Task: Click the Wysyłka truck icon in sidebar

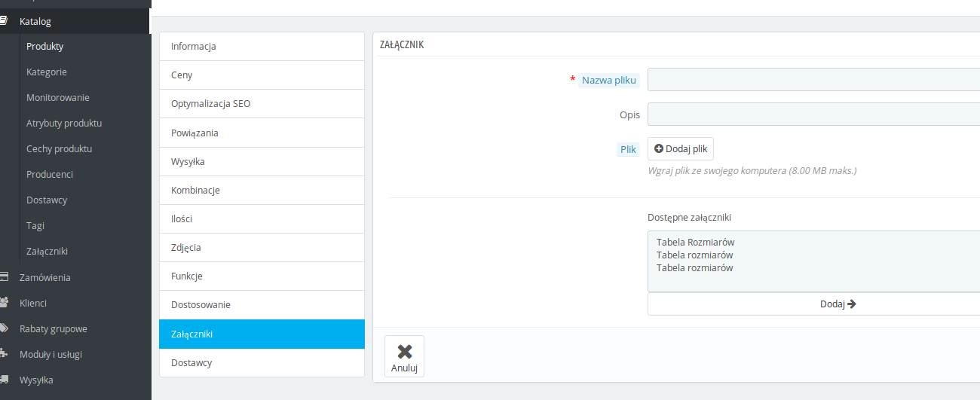Action: pyautogui.click(x=3, y=380)
